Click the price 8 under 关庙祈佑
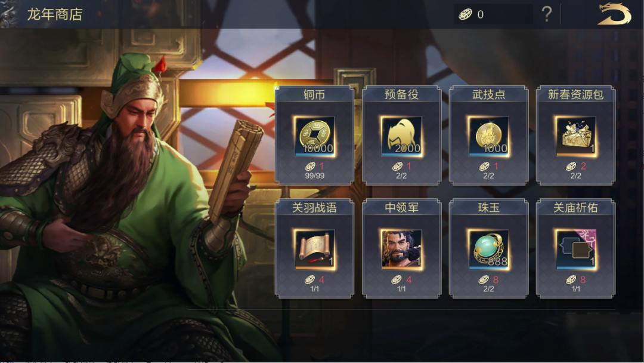This screenshot has height=363, width=644. pyautogui.click(x=583, y=279)
